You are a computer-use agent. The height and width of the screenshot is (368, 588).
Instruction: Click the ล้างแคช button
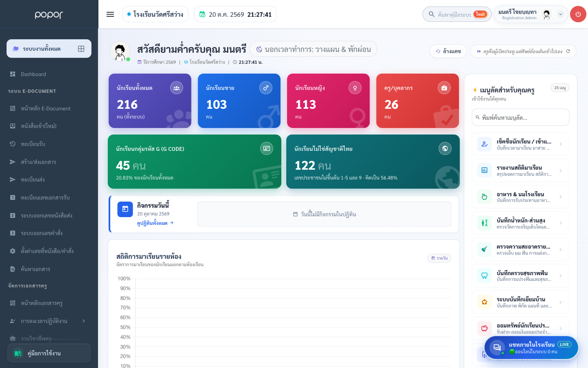(448, 51)
